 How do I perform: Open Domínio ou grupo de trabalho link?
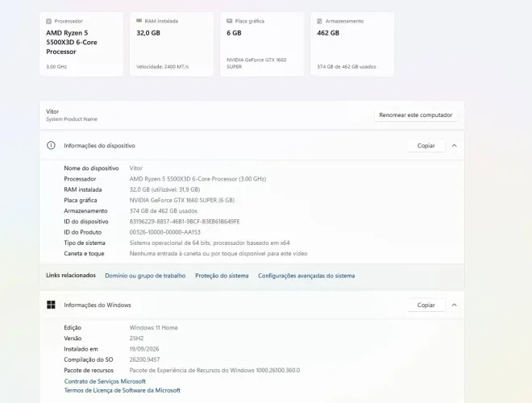[145, 276]
